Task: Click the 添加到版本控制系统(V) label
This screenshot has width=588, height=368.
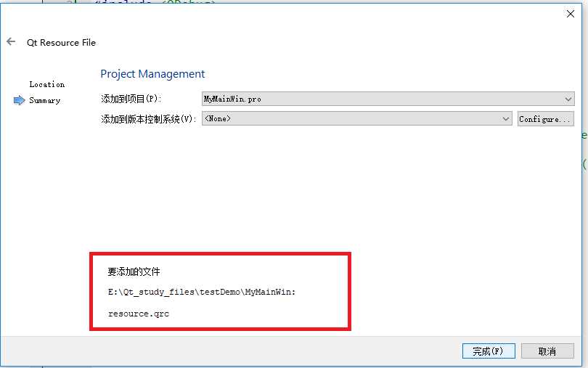Action: click(149, 119)
